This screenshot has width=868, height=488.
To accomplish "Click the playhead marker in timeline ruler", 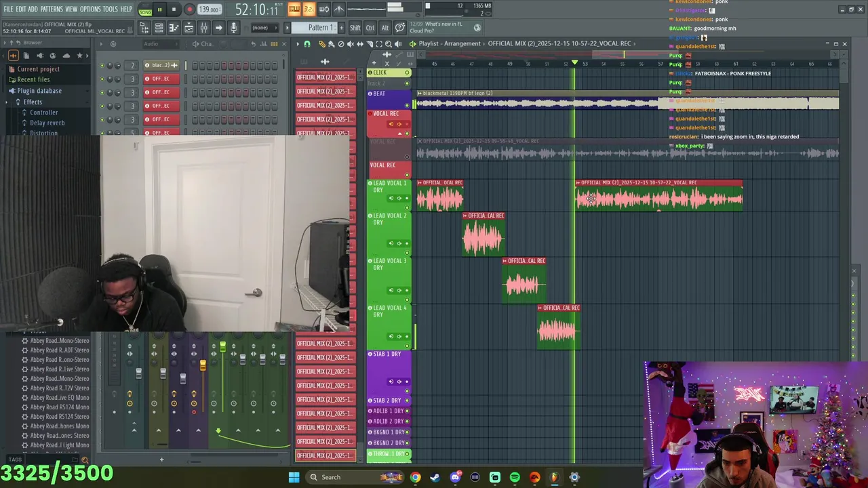I will point(575,63).
